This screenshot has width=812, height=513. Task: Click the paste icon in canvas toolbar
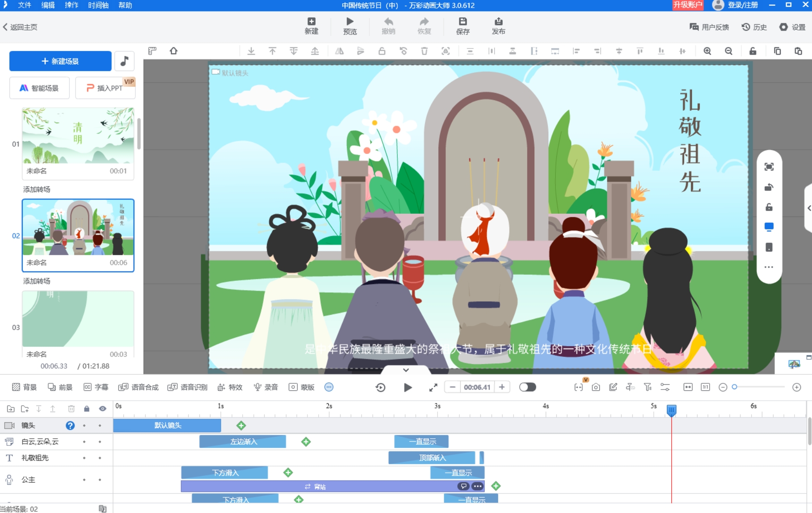point(798,51)
